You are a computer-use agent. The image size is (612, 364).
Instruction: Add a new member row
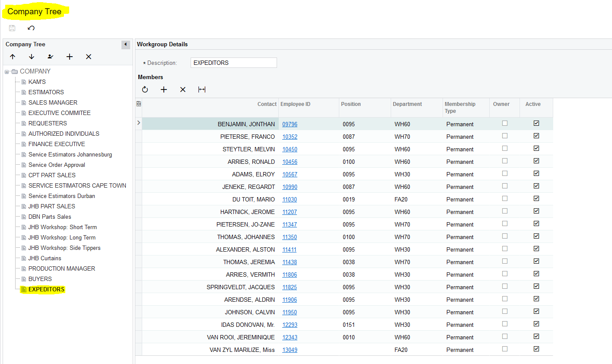(164, 89)
